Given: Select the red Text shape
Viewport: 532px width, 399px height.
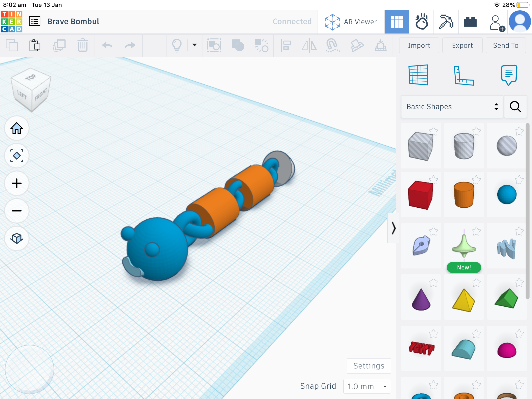Looking at the screenshot, I should point(421,348).
